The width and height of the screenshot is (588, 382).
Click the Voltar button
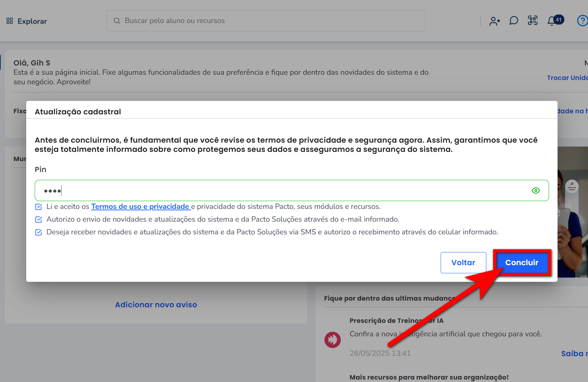coord(463,263)
